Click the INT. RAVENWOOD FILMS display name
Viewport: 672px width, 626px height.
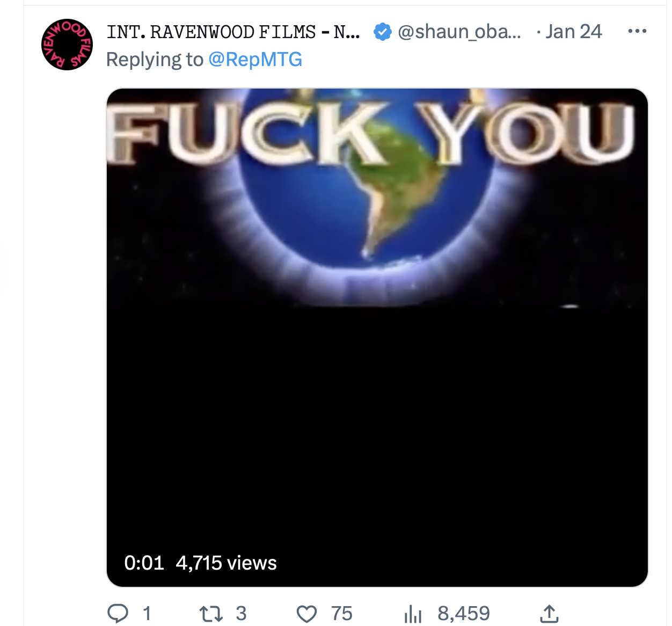(233, 32)
